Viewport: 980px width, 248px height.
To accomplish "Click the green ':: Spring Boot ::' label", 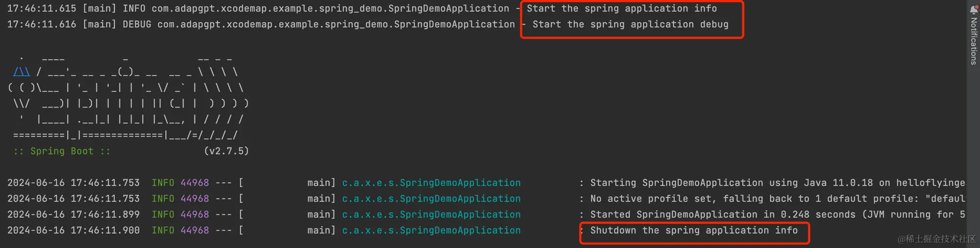I will (62, 151).
